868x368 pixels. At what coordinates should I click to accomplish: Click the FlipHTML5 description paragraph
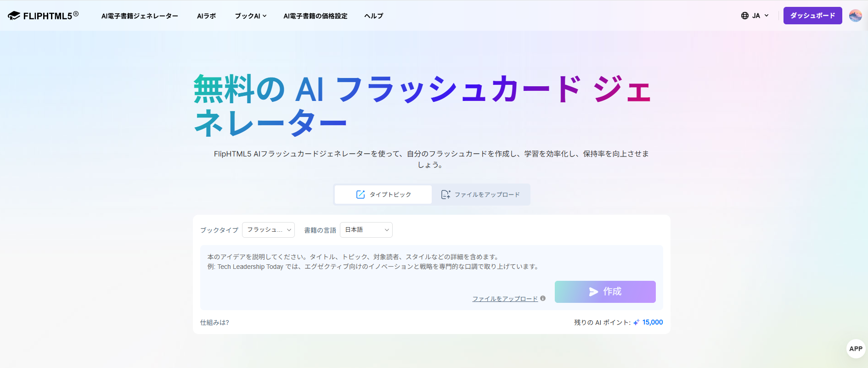[x=431, y=159]
